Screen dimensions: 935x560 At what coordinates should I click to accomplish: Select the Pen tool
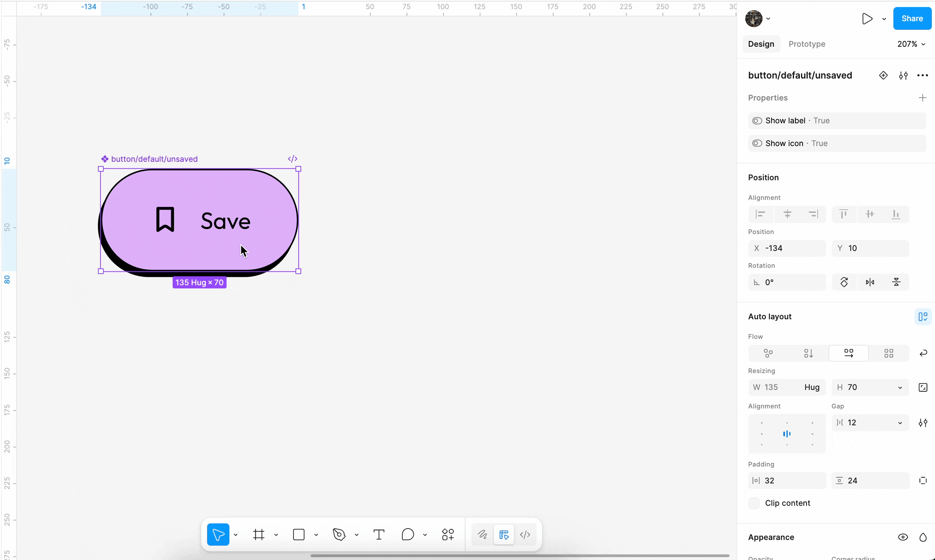(339, 534)
